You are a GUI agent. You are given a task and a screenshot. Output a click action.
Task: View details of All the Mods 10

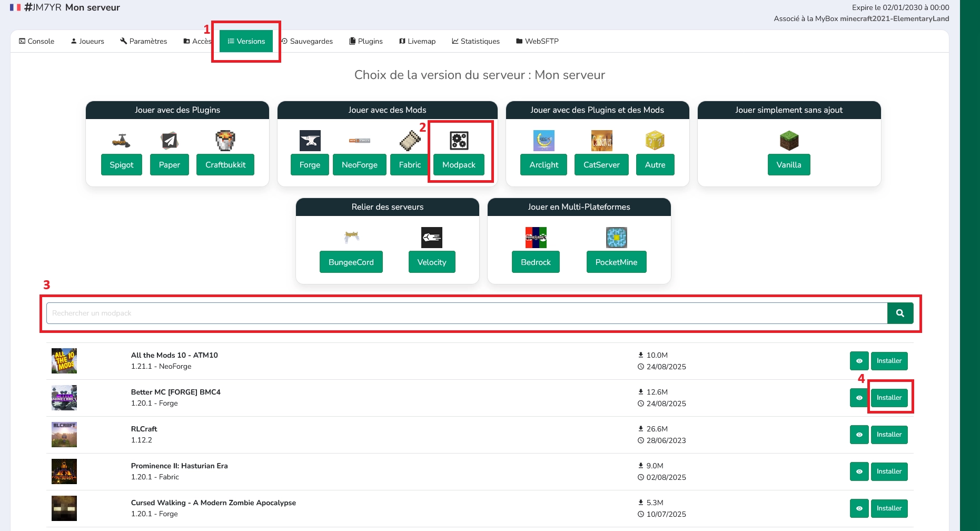coord(859,361)
